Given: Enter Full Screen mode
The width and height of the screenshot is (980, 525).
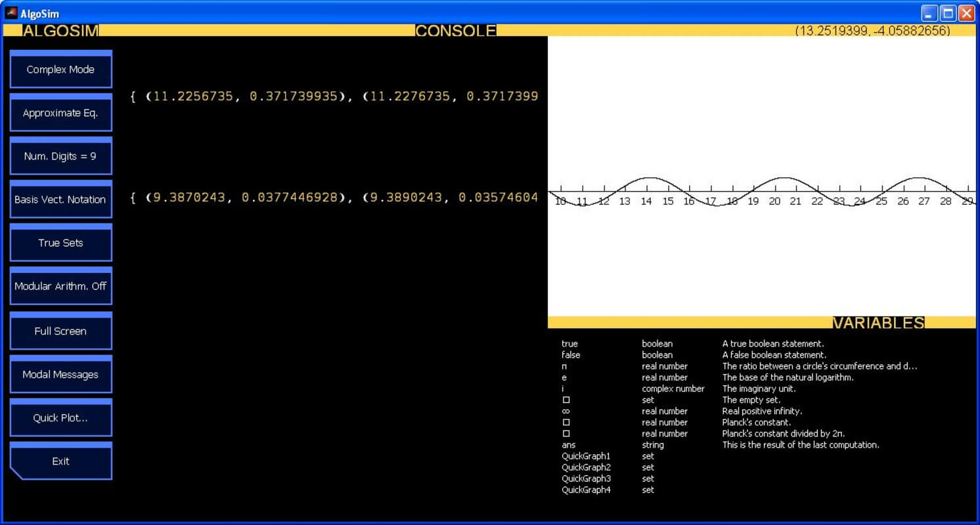Looking at the screenshot, I should click(x=60, y=331).
